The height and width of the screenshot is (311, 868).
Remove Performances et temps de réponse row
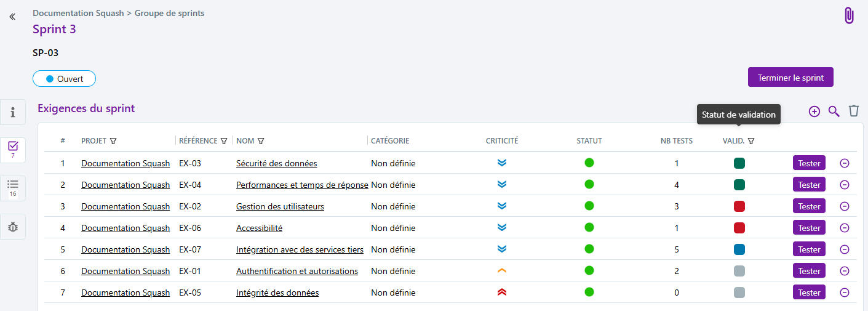pos(845,185)
